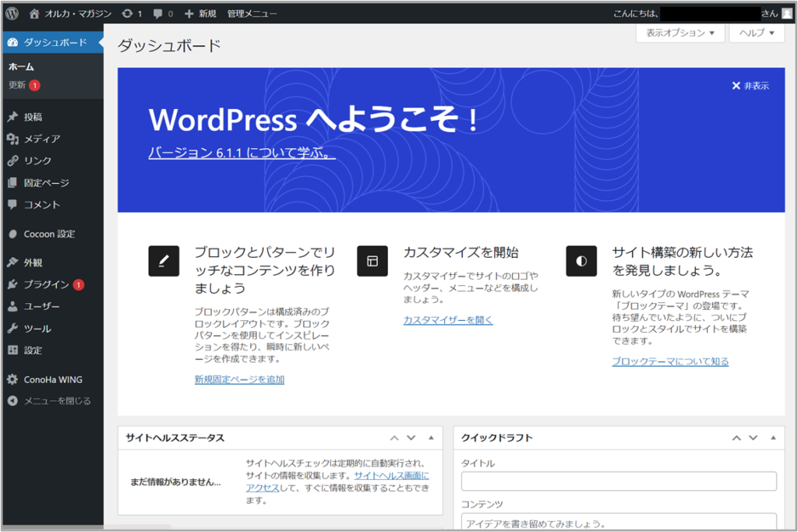The width and height of the screenshot is (798, 532).
Task: Click the ダッシュボード gauge icon in sidebar
Action: (x=12, y=42)
